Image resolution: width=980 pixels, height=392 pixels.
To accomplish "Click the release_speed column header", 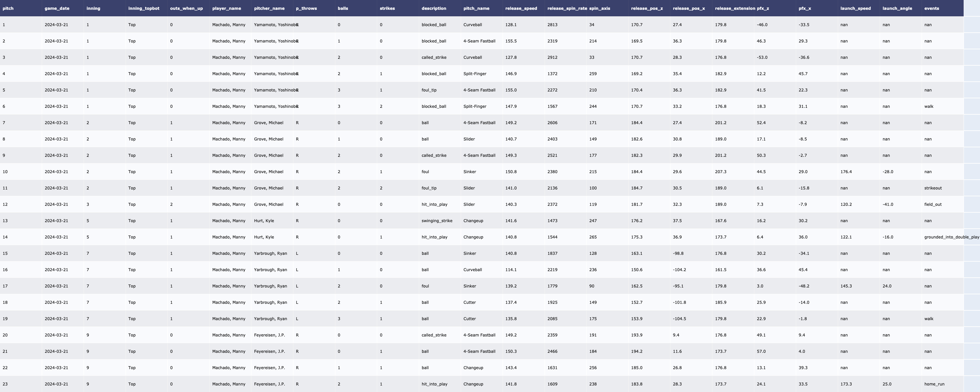I will pyautogui.click(x=521, y=8).
